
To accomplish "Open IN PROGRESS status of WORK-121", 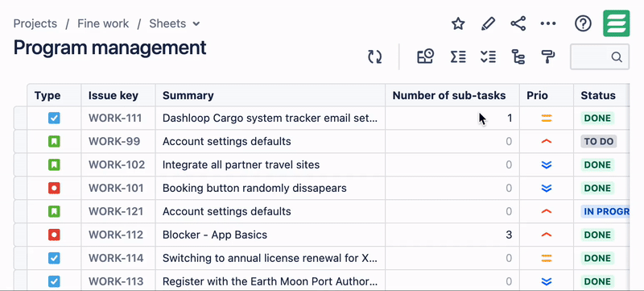I will (x=605, y=212).
